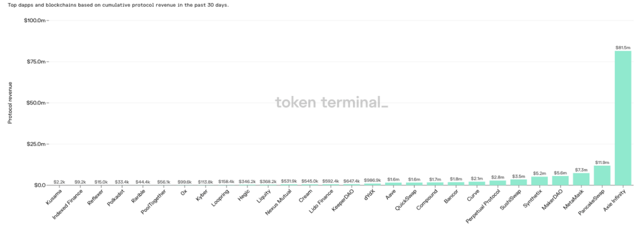
Task: Click the Kusama axis label
Action: click(54, 196)
